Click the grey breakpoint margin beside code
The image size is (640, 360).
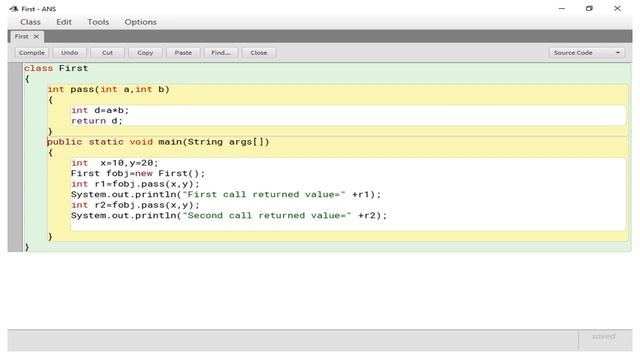15,157
